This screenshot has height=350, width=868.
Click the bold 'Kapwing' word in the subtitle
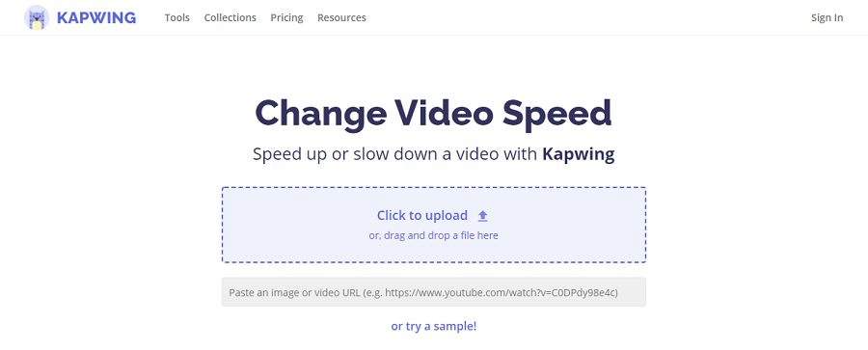(x=579, y=154)
